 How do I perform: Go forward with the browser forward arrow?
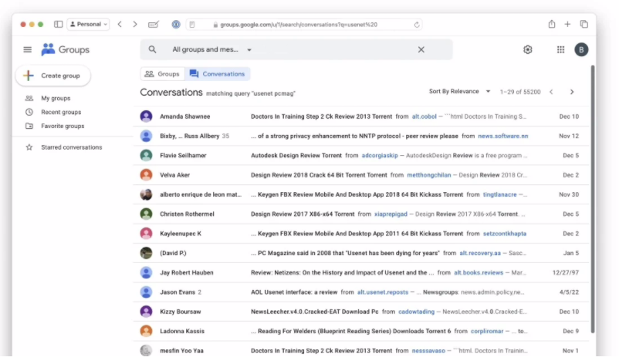(x=135, y=25)
